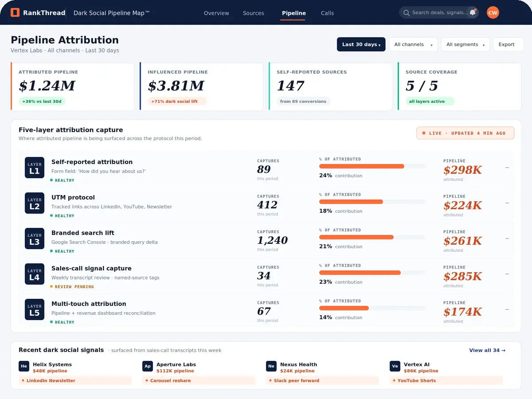Focus the Search deals, signals field

(x=439, y=12)
